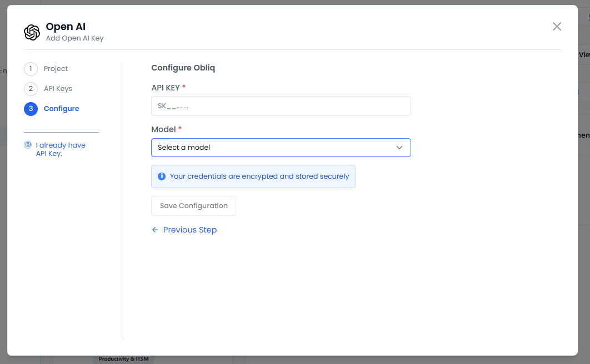The image size is (590, 364).
Task: Click the credentials encrypted notice text
Action: coord(259,176)
